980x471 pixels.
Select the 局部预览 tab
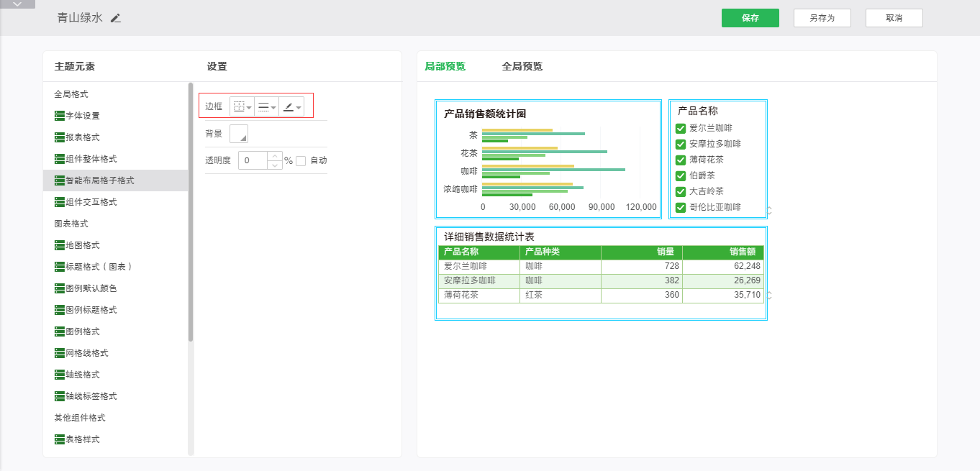click(445, 66)
